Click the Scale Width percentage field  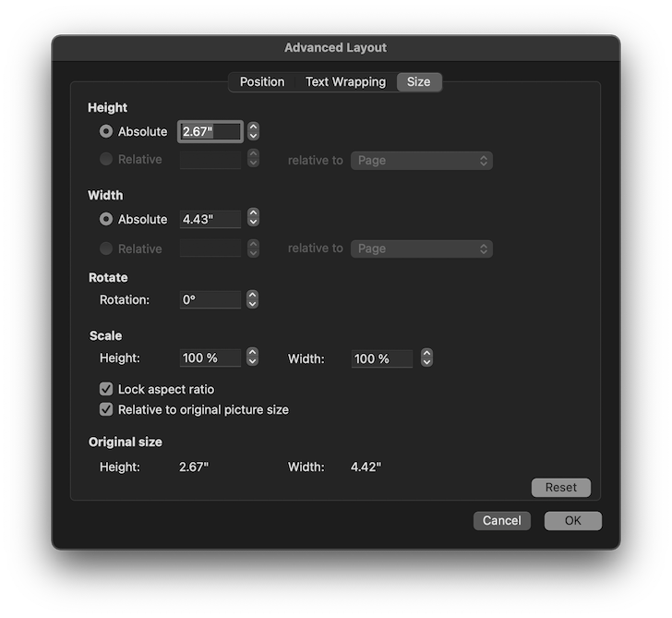click(x=382, y=358)
